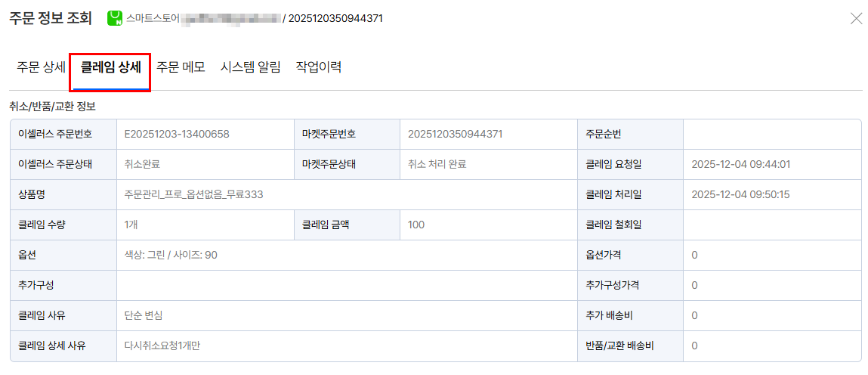Click order number 2025120350944371 in the header
Viewport: 868px width, 375px height.
coord(335,18)
